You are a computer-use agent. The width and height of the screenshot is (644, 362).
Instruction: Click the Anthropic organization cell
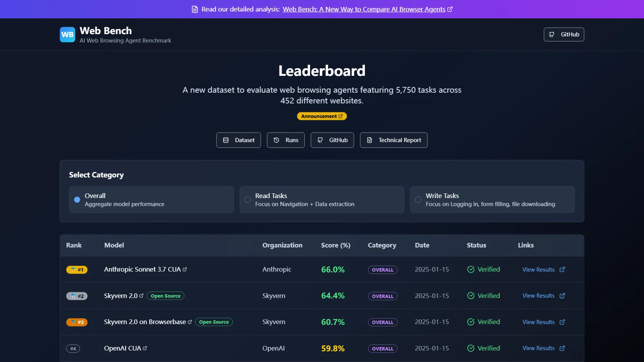277,269
